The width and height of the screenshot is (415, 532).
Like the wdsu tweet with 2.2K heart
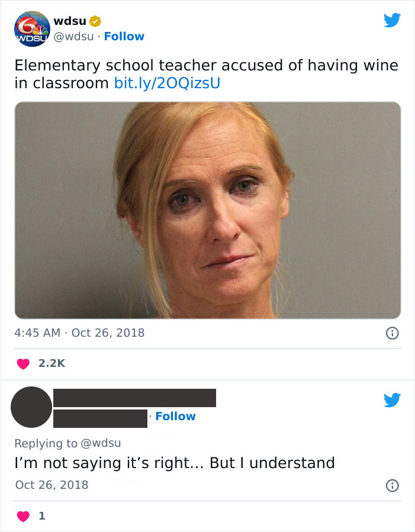coord(23,364)
